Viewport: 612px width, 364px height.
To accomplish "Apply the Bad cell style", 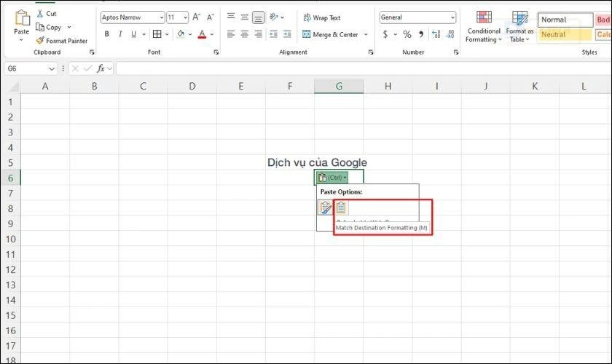I will click(x=603, y=20).
